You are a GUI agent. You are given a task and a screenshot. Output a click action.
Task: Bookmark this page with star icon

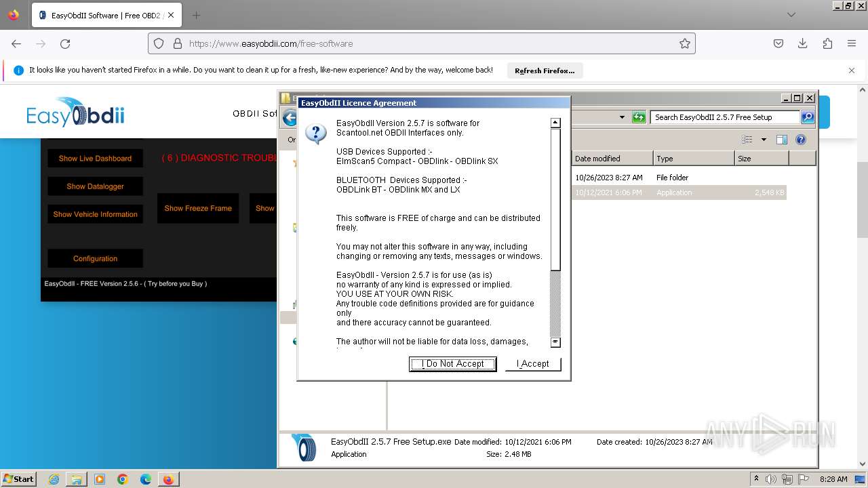pos(685,43)
